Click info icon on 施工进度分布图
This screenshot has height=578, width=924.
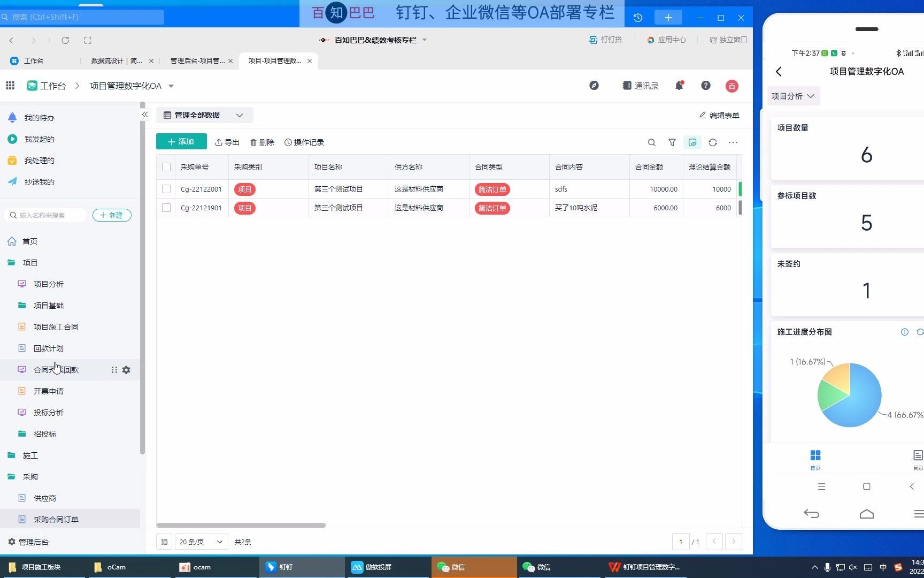(x=905, y=332)
